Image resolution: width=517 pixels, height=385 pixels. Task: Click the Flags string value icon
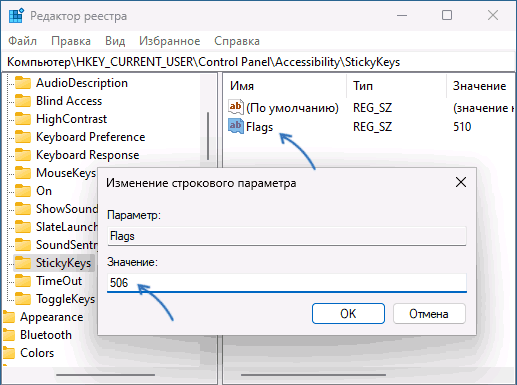[236, 126]
